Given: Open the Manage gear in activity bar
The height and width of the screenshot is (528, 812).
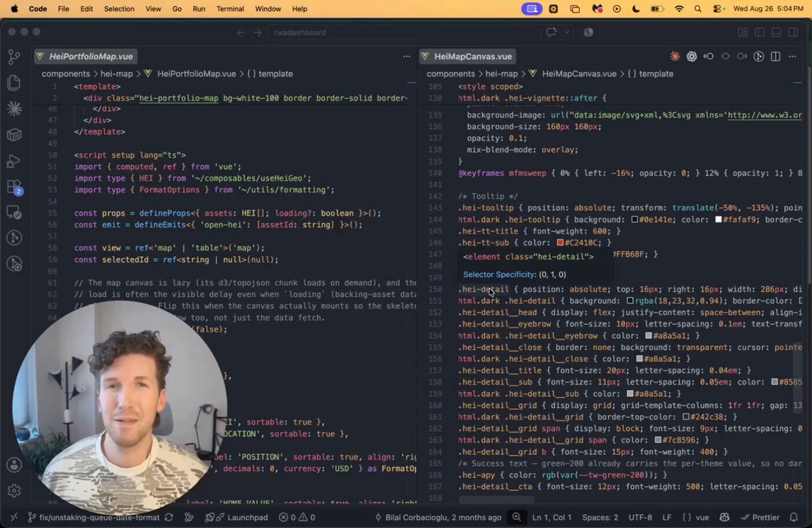Looking at the screenshot, I should (14, 490).
